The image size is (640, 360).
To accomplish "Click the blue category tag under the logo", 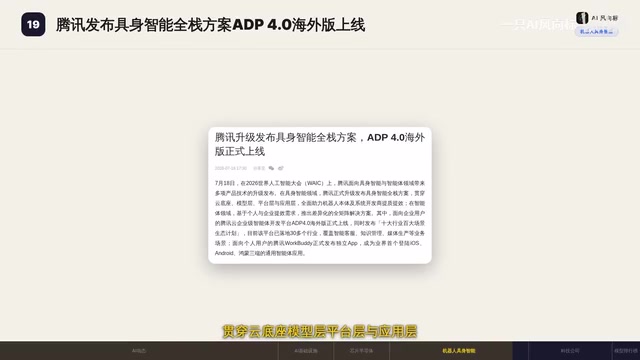I will pyautogui.click(x=596, y=32).
